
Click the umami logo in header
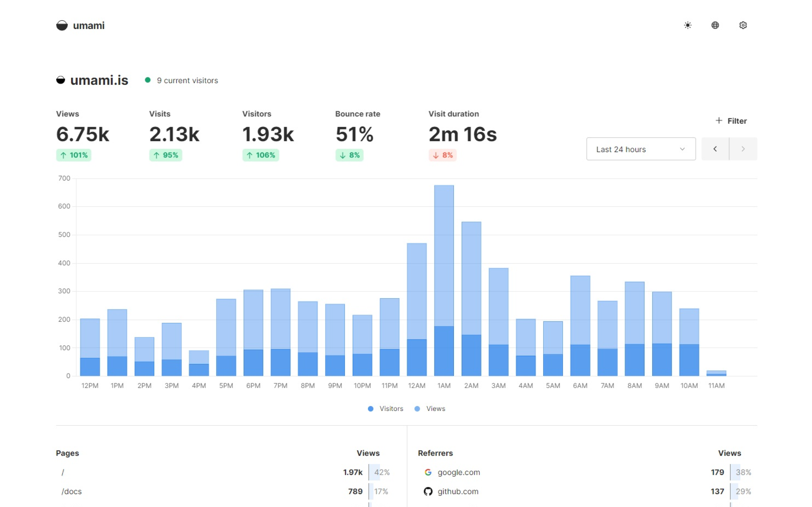(62, 25)
